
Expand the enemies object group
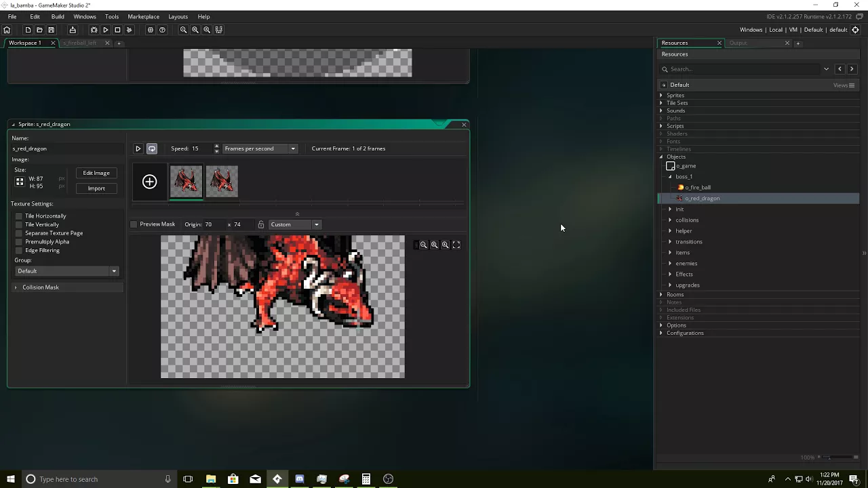pos(670,264)
